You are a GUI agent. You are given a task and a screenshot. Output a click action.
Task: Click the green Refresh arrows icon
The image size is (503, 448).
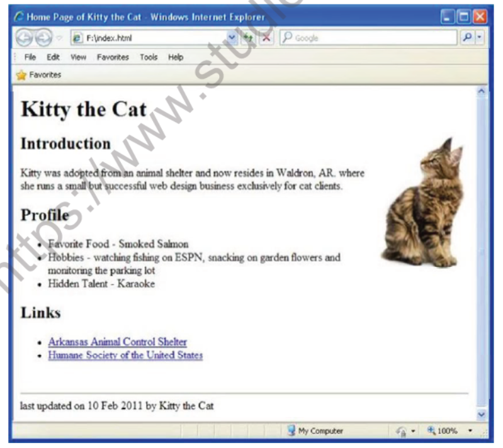[x=247, y=38]
